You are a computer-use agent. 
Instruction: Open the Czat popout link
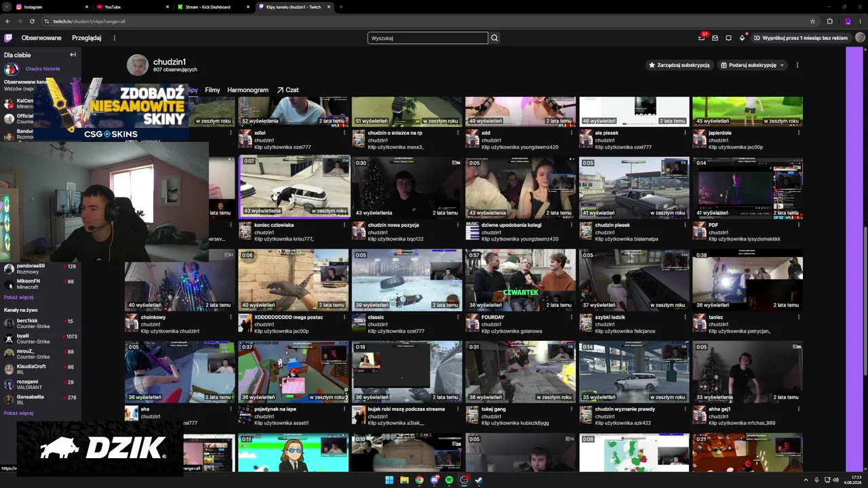[288, 89]
